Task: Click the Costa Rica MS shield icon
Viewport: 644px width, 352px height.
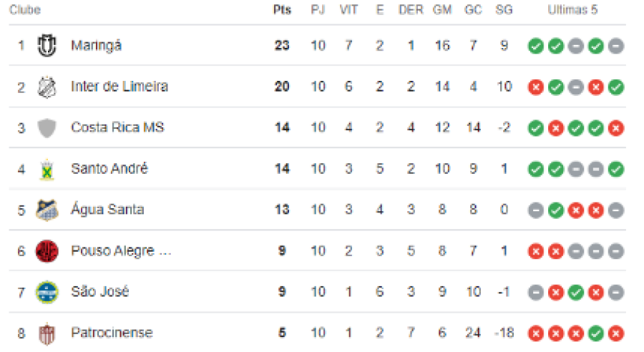Action: (x=47, y=128)
